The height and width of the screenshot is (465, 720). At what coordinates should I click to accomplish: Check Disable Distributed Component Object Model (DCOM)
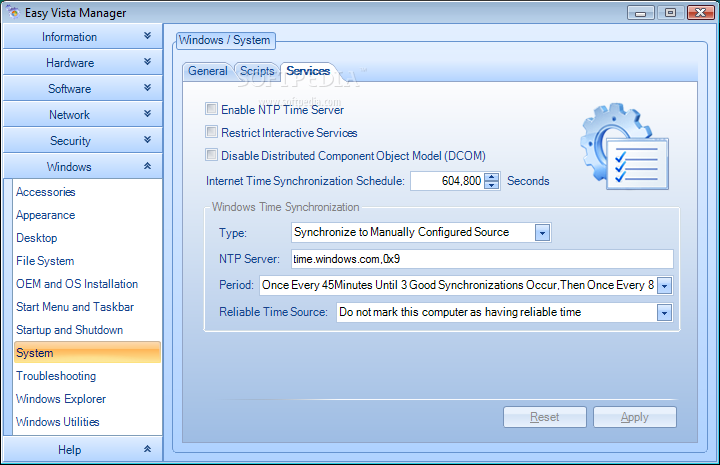[x=211, y=155]
